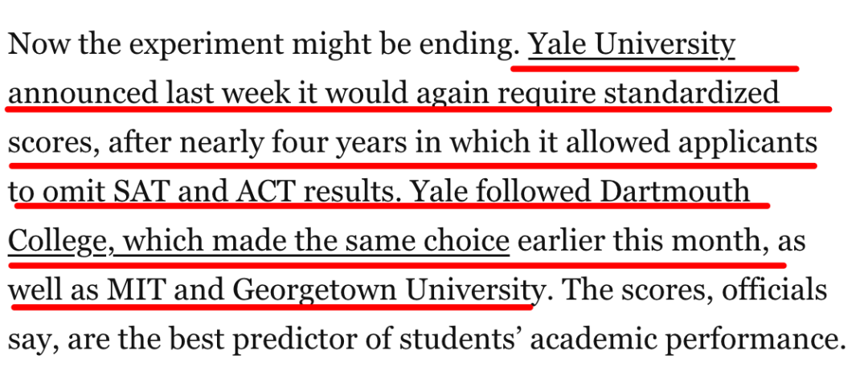This screenshot has width=868, height=375.
Task: Click linked phrase "announced last week"
Action: pyautogui.click(x=149, y=94)
